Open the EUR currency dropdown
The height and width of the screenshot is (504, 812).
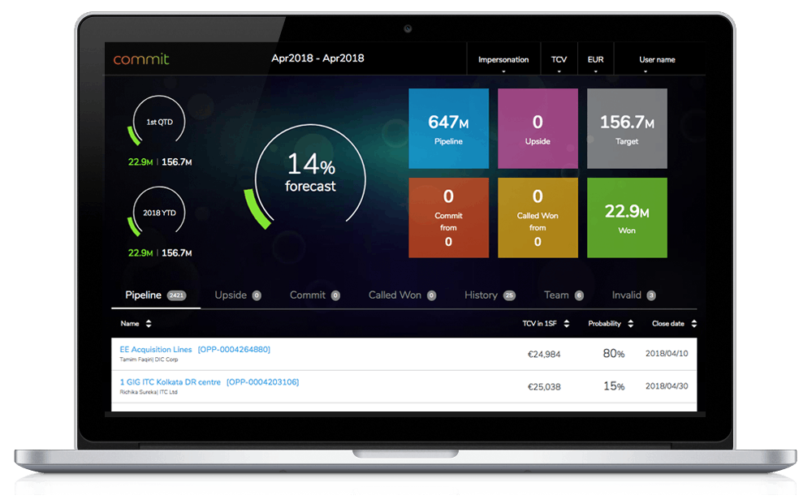(595, 61)
